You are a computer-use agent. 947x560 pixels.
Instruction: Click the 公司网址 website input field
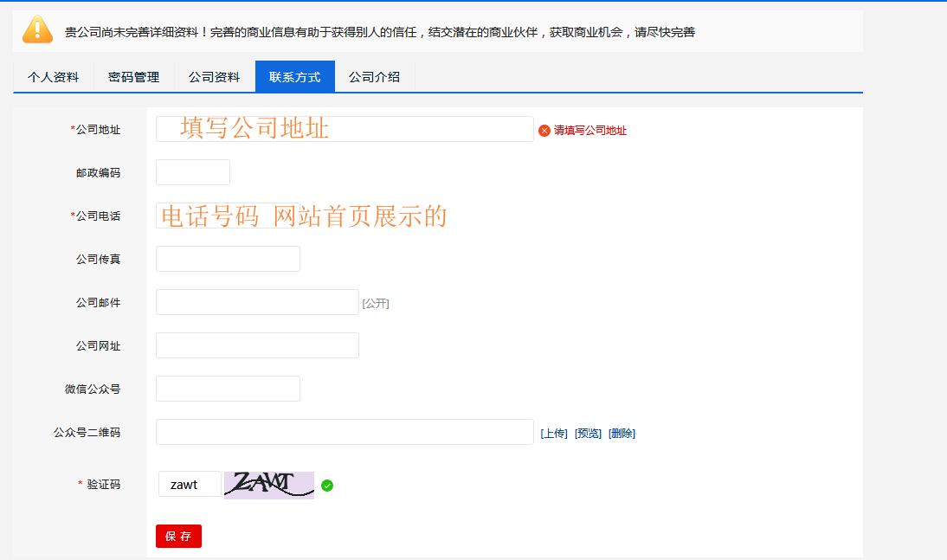coord(256,345)
